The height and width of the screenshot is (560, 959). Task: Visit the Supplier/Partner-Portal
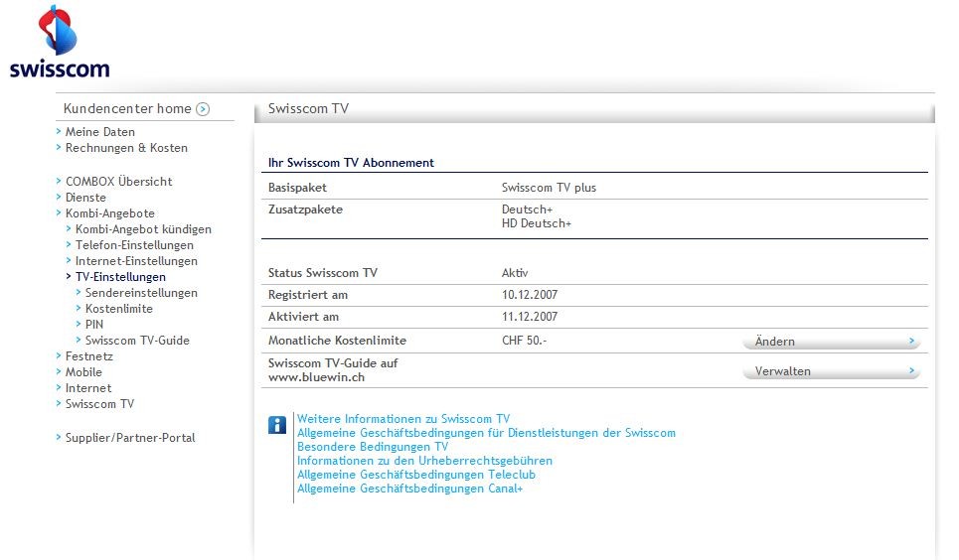click(x=130, y=438)
